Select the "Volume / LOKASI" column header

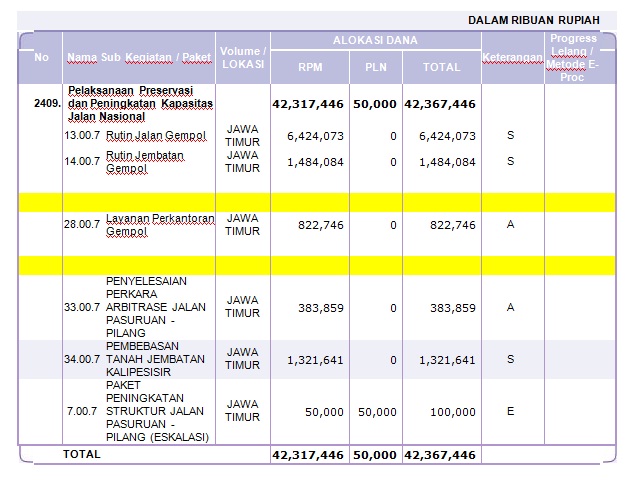[243, 57]
